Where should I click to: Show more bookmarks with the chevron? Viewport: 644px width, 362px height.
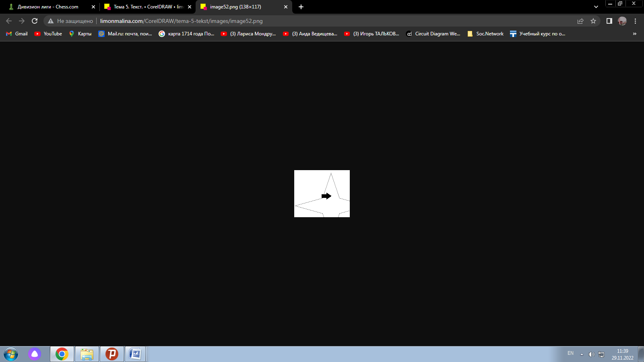tap(635, 34)
